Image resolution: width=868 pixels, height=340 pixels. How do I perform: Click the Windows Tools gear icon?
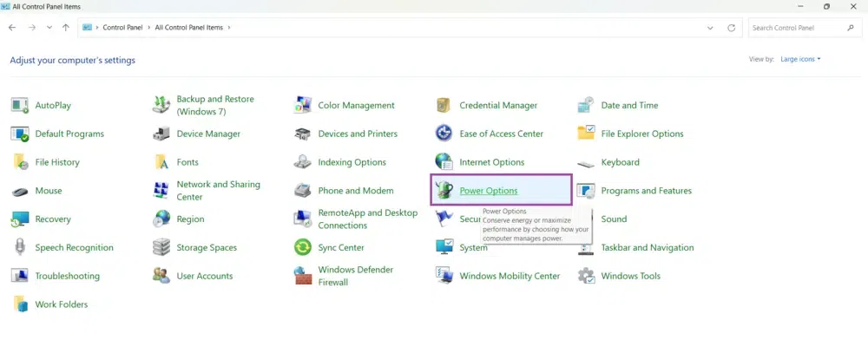pos(586,276)
